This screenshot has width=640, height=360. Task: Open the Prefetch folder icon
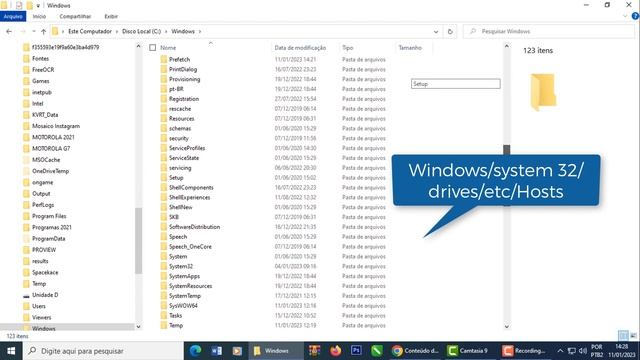point(164,59)
